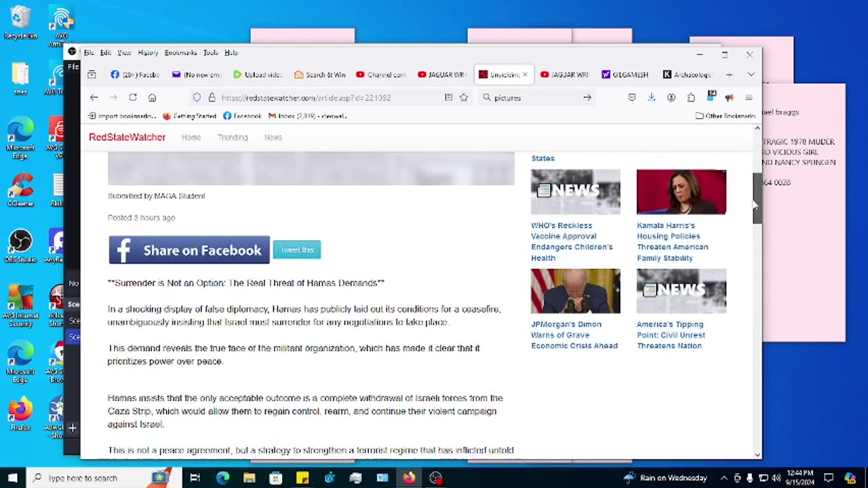The height and width of the screenshot is (488, 868).
Task: Open Sticky Notes from the taskbar
Action: (302, 478)
